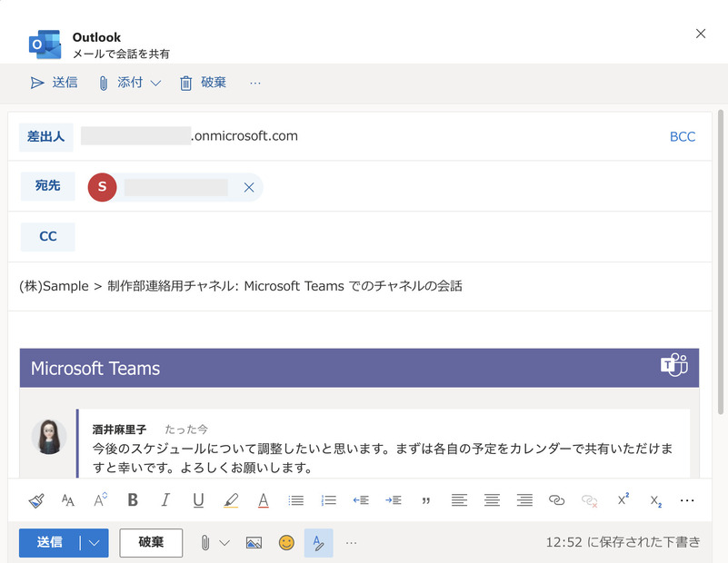Apply quote block formatting
Screen dimensions: 728x563
[x=426, y=501]
